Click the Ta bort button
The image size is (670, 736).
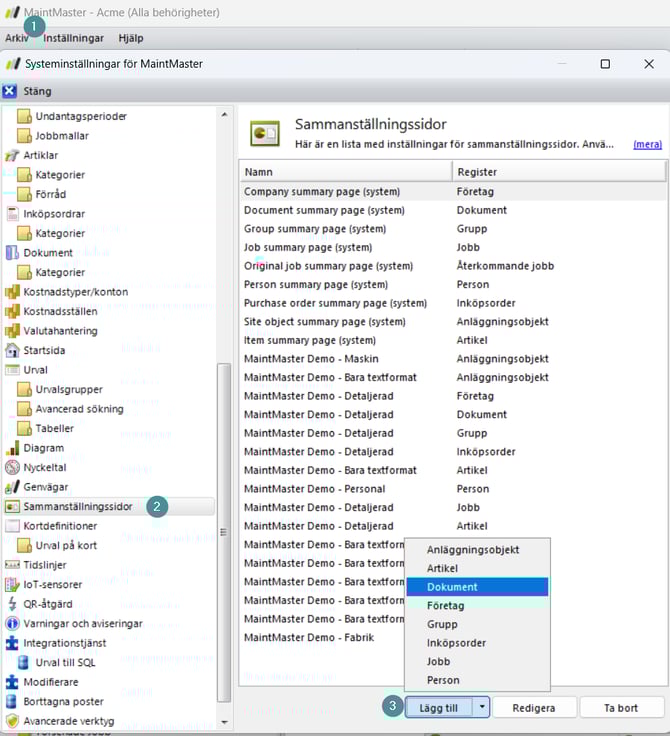[622, 707]
